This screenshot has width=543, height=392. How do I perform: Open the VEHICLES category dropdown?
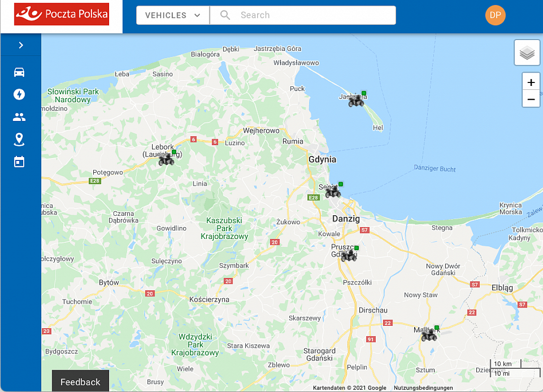coord(173,15)
